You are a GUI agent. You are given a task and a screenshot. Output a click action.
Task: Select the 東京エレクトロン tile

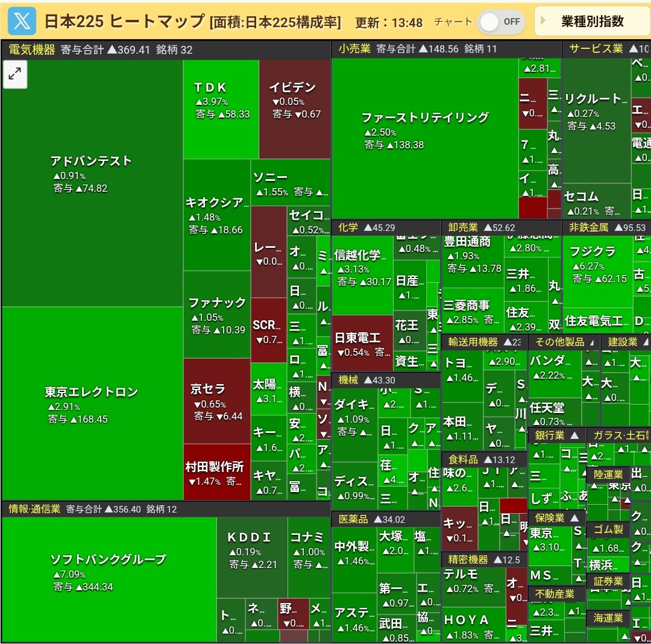point(92,403)
